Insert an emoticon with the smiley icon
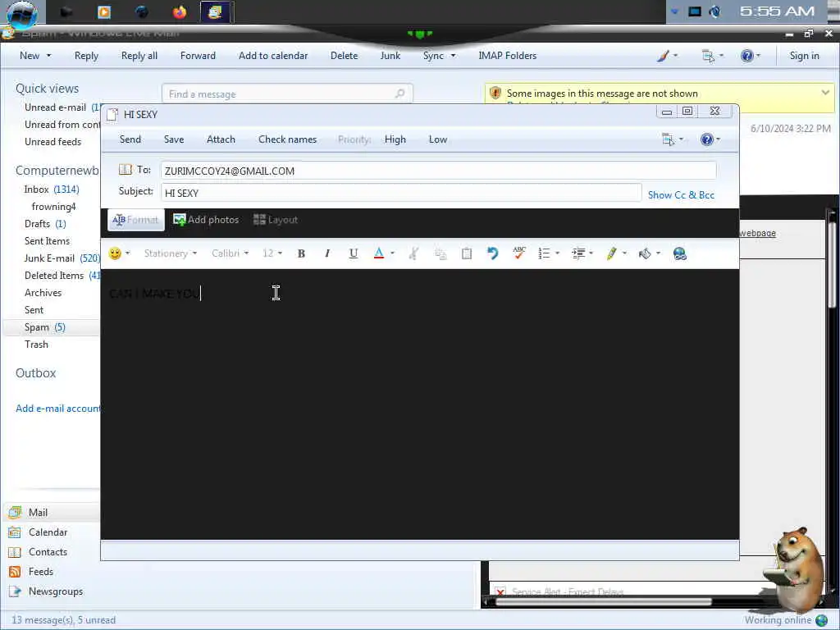840x630 pixels. tap(115, 253)
